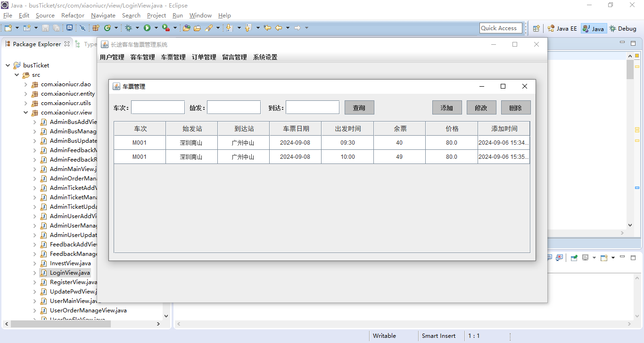Click the Back navigation arrow icon
Screen dimensions: 644x343
click(x=279, y=28)
